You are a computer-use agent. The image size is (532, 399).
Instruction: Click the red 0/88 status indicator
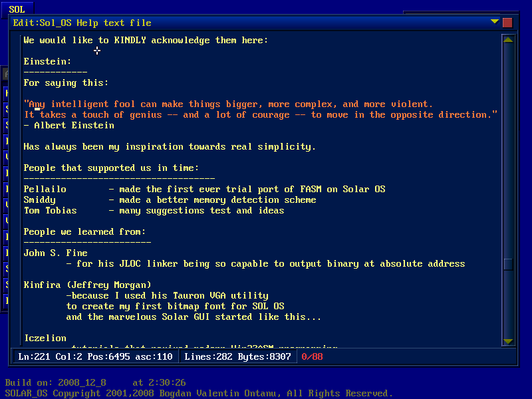tap(312, 356)
